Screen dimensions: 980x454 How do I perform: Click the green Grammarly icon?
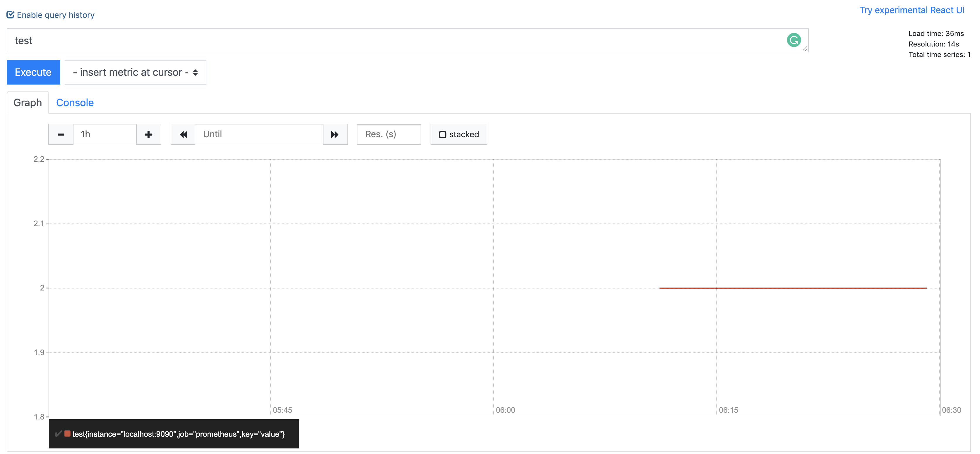pyautogui.click(x=794, y=40)
